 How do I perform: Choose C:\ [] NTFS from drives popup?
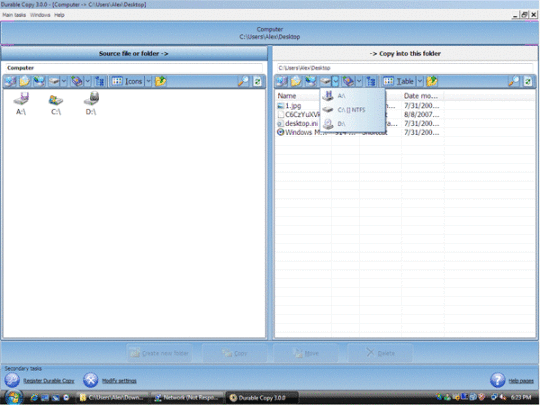[352, 110]
